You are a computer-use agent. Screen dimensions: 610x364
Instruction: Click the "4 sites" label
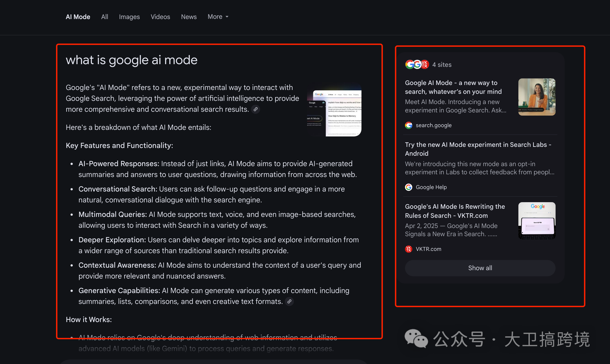[x=442, y=65]
